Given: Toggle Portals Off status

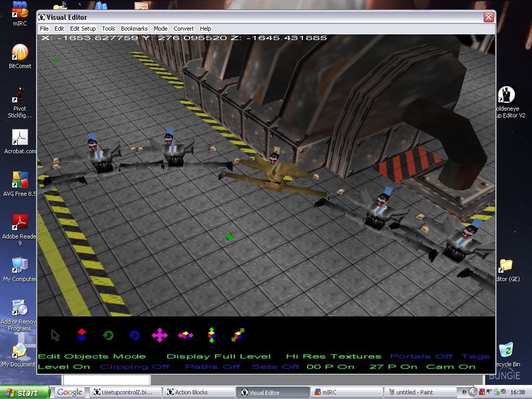Looking at the screenshot, I should pos(421,356).
